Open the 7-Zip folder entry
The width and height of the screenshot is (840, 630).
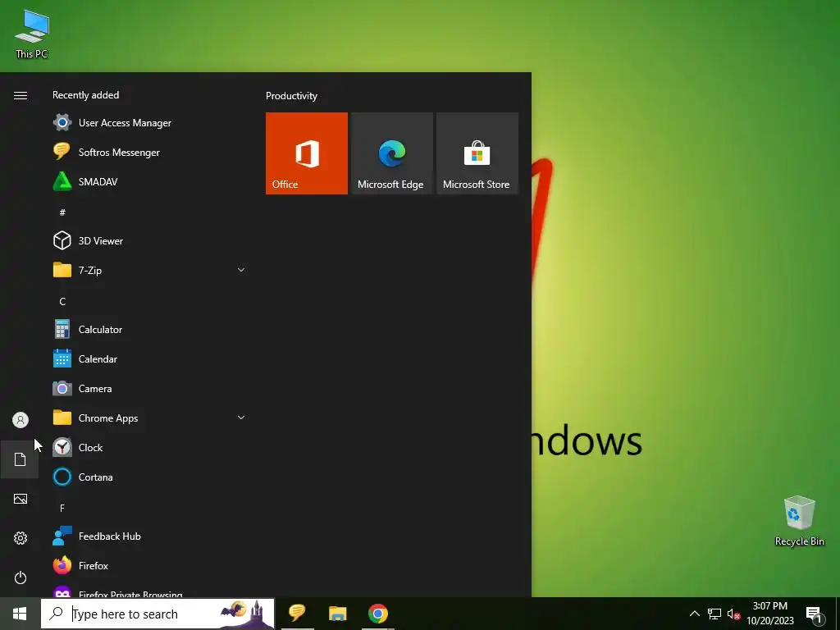149,270
